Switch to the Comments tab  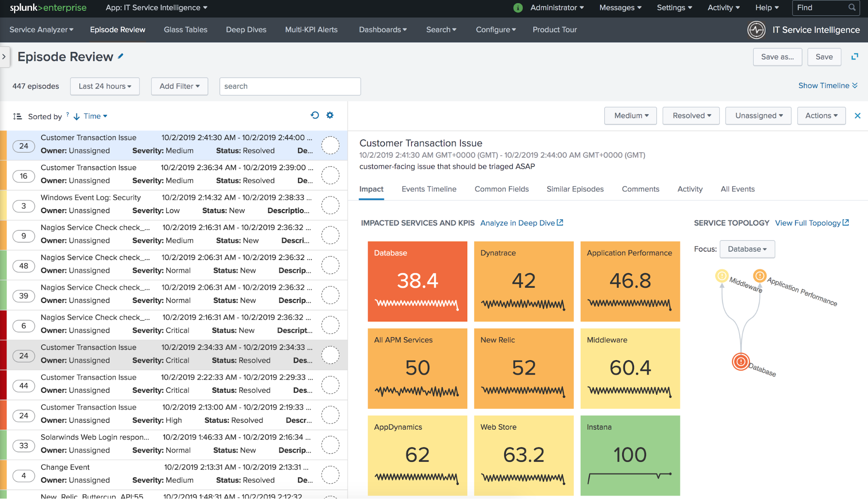(640, 189)
